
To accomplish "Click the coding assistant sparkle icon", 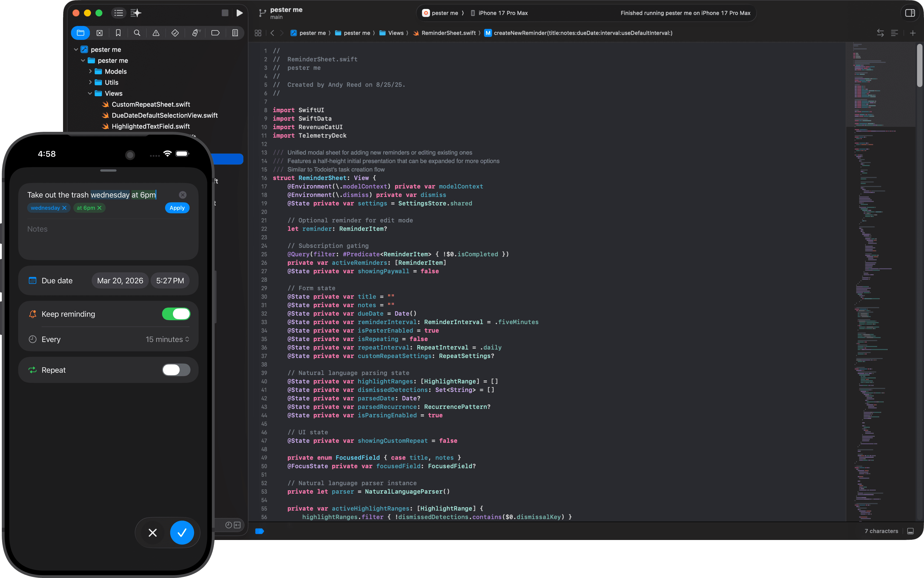I will [136, 13].
